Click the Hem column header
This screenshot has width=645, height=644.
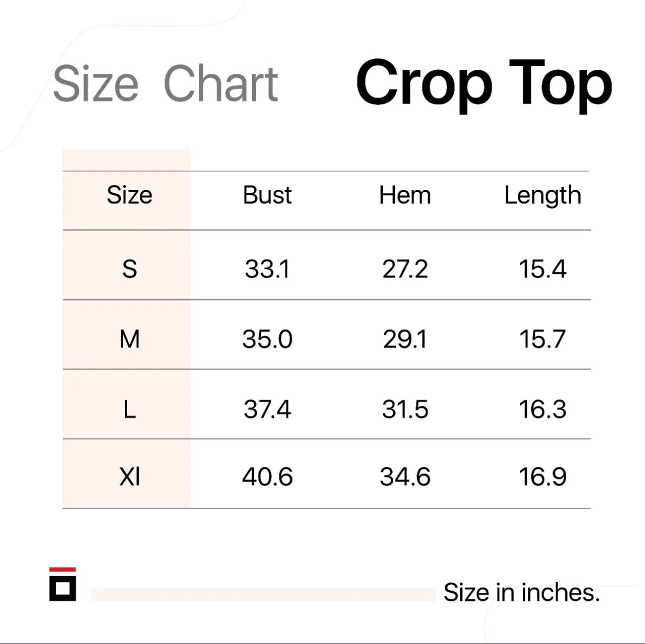point(404,195)
